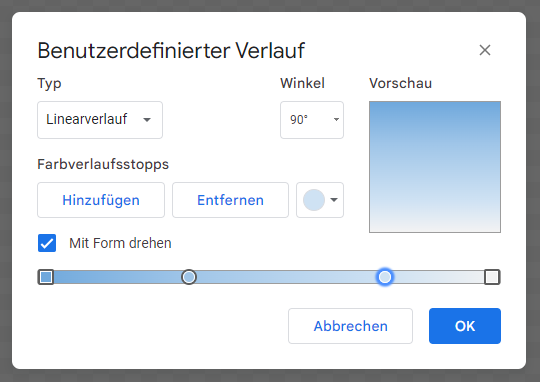Open the Typ dropdown showing Linearverlauf
Viewport: 540px width, 382px height.
(x=100, y=120)
